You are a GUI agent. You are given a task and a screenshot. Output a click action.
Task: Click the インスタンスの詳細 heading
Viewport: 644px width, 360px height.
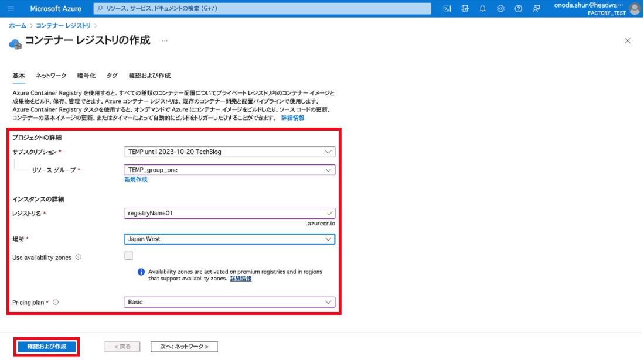[38, 199]
